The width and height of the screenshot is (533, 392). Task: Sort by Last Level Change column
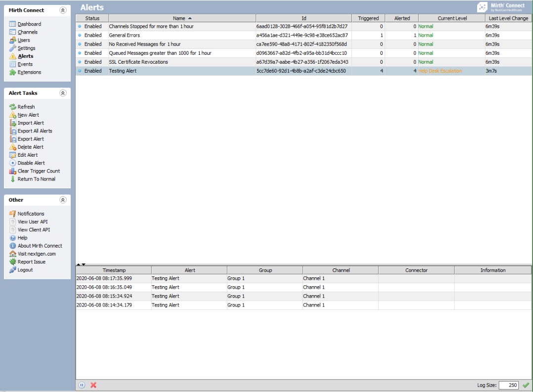tap(508, 18)
